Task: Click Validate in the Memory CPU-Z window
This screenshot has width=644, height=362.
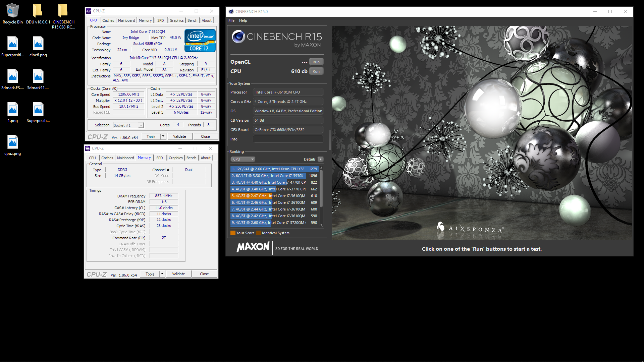Action: click(178, 274)
